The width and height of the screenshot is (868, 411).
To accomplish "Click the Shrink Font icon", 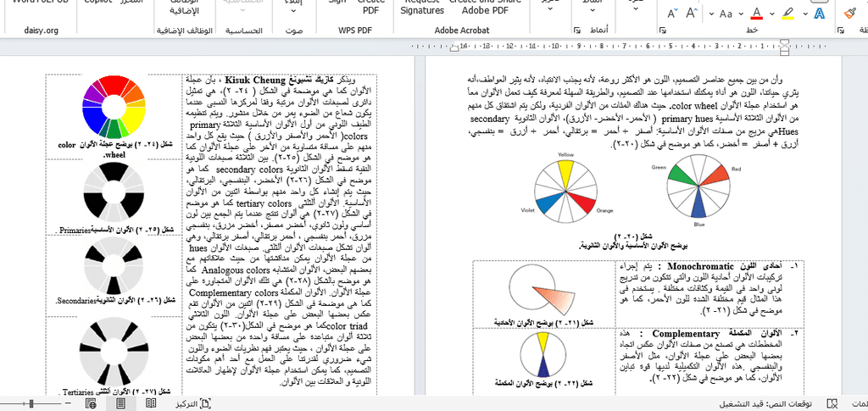I will click(x=672, y=14).
